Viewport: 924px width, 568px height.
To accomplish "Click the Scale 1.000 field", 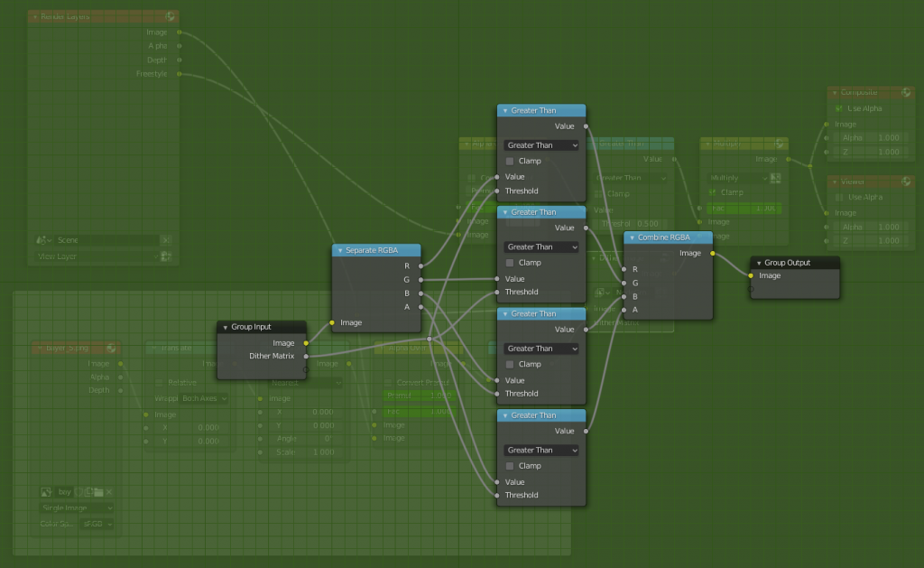I will pos(305,452).
